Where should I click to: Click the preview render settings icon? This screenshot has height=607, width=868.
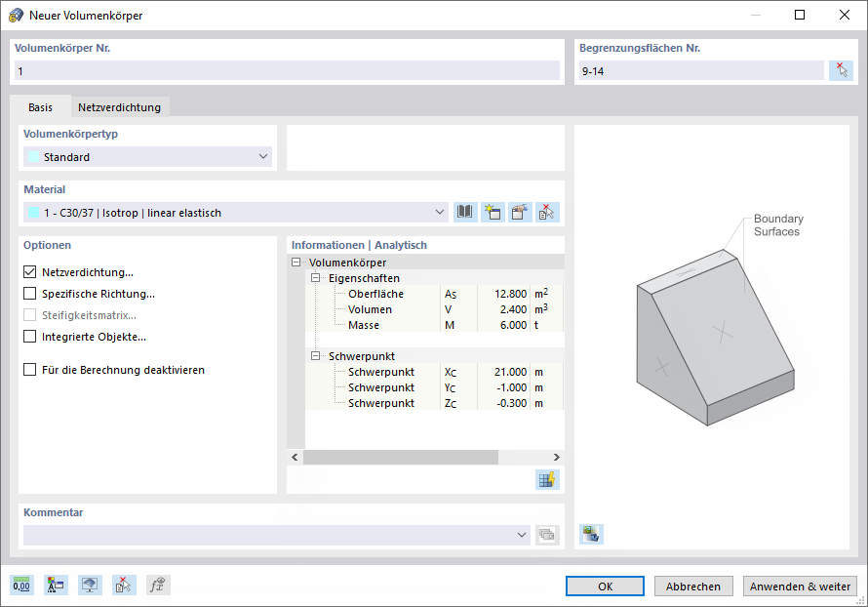tap(591, 534)
